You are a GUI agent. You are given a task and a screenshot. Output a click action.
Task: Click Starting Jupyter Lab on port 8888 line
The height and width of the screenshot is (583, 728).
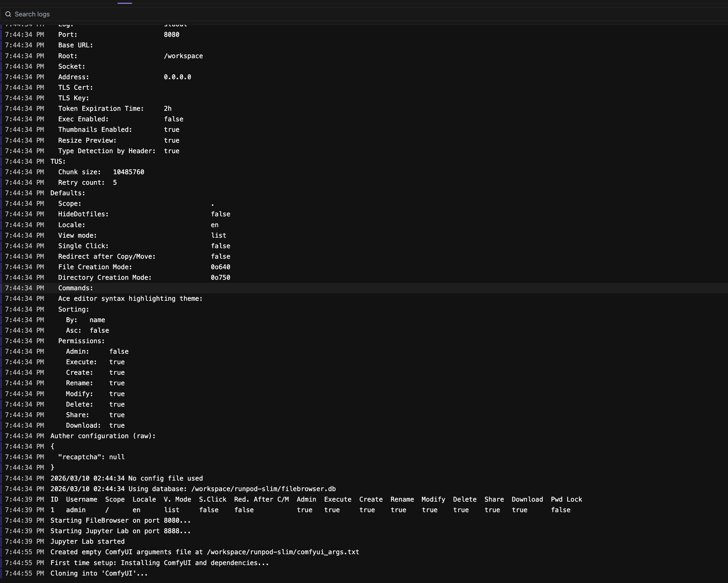121,531
